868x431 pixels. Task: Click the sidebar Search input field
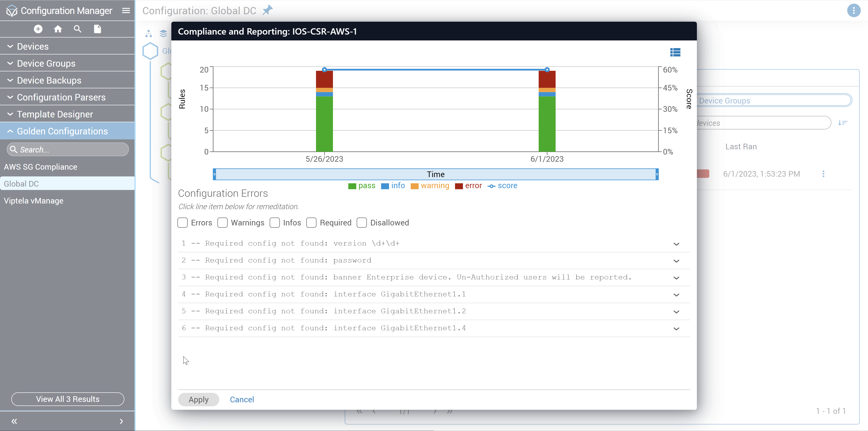(x=71, y=150)
